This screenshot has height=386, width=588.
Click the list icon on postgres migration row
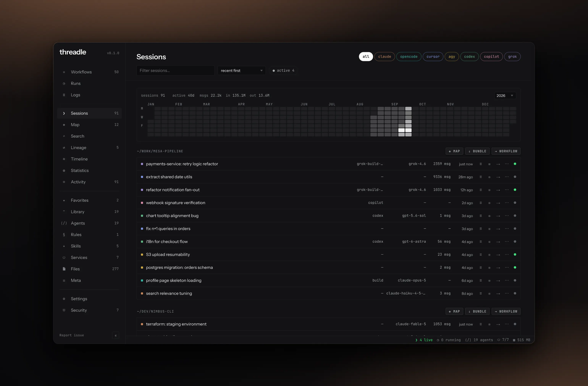[x=481, y=268]
